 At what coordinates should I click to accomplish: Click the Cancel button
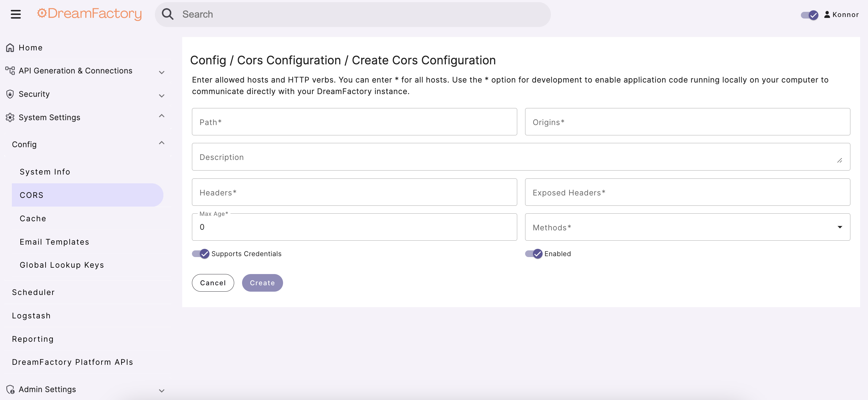pos(213,283)
